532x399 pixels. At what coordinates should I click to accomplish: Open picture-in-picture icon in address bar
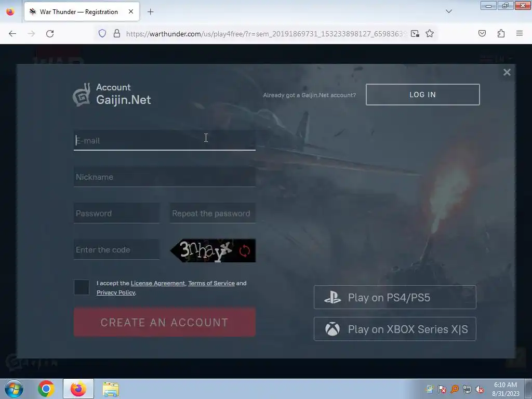[415, 34]
